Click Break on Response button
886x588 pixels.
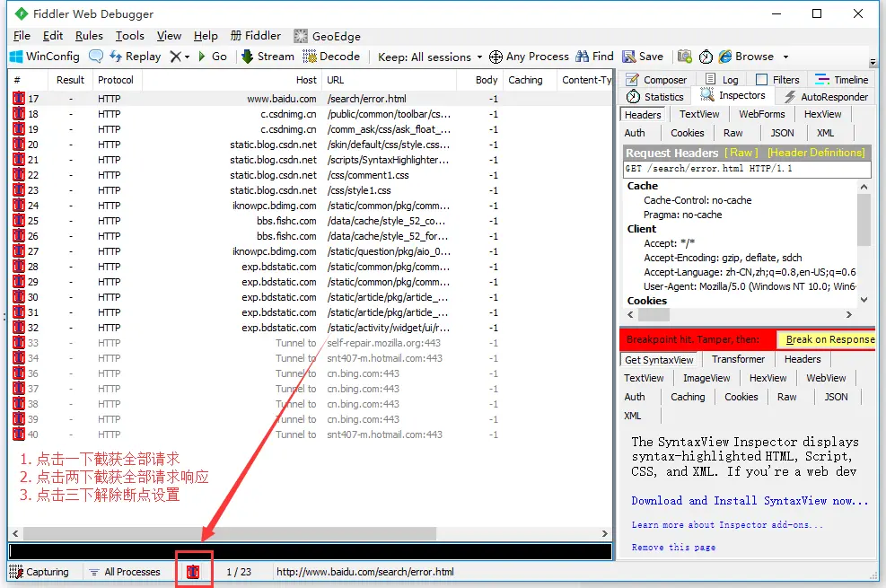click(826, 339)
